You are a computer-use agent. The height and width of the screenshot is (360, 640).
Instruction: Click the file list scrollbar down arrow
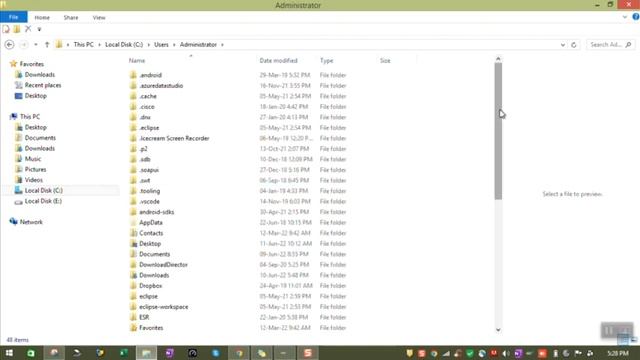click(x=498, y=329)
